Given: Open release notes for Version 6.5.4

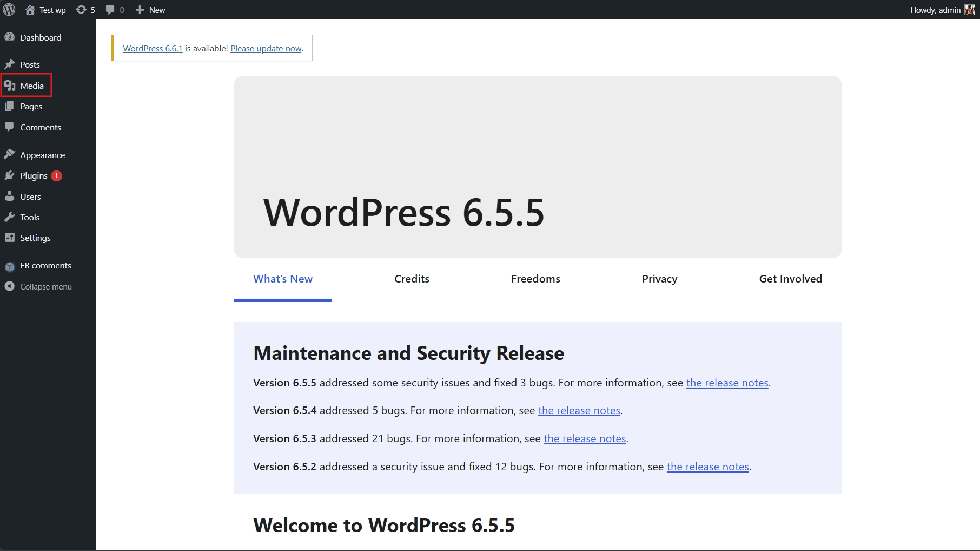Looking at the screenshot, I should 579,410.
